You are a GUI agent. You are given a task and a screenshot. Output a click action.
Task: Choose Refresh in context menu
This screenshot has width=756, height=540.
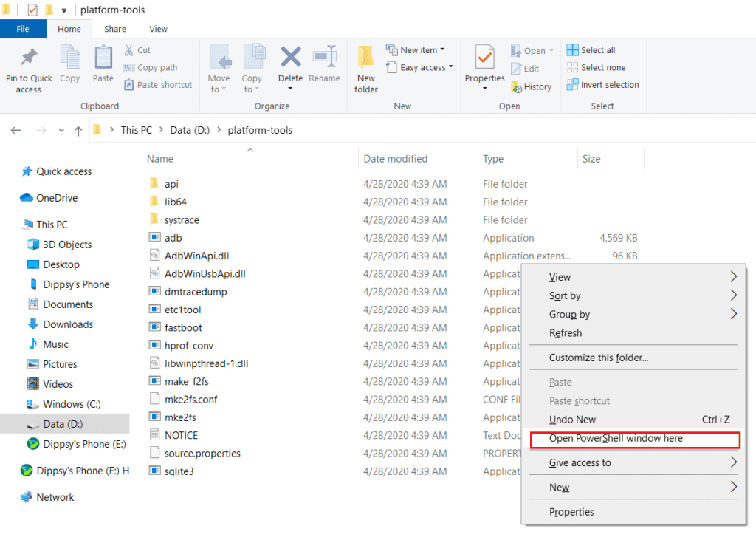pyautogui.click(x=633, y=333)
